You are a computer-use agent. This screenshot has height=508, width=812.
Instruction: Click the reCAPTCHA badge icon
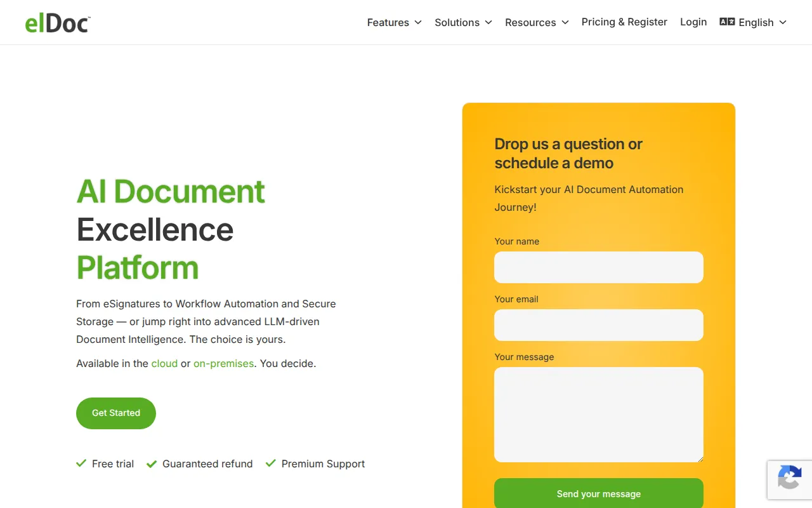pyautogui.click(x=789, y=478)
